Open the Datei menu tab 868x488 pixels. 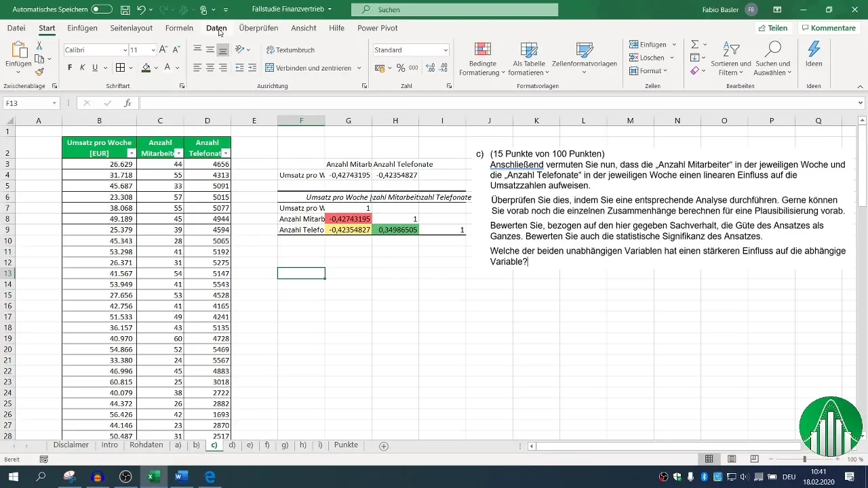(16, 28)
